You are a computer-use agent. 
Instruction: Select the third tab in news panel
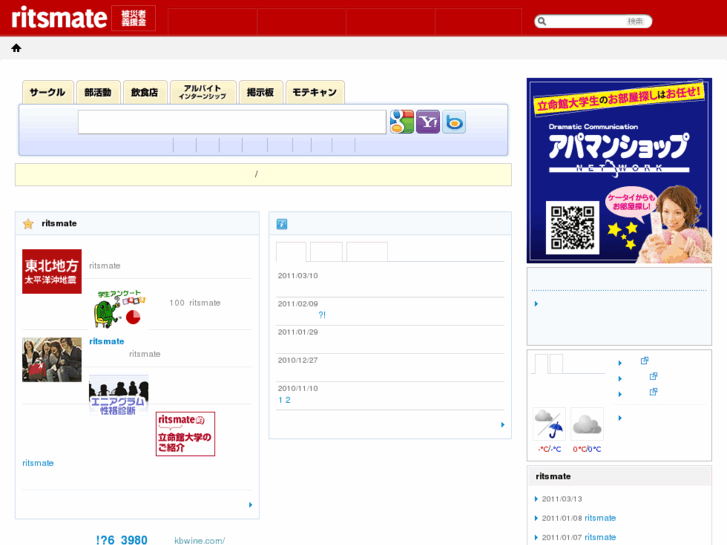pyautogui.click(x=367, y=252)
